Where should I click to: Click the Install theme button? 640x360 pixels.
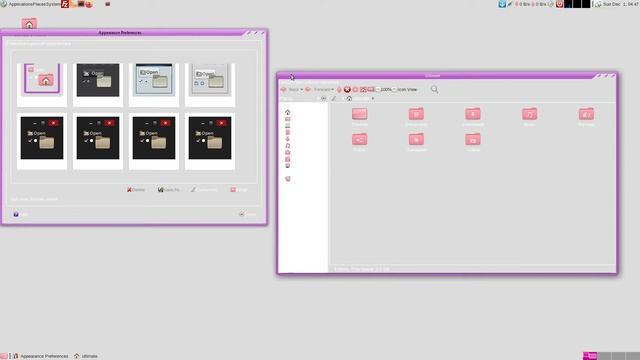click(239, 190)
